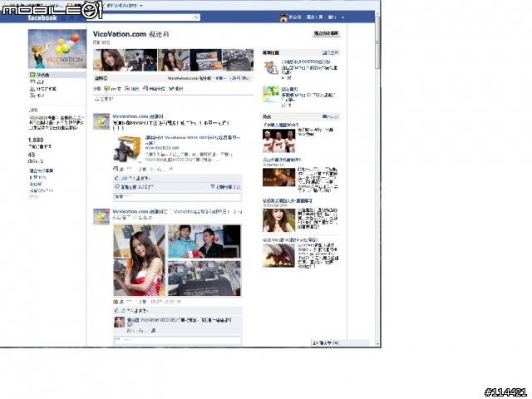Open the ad image of girl with red hair

[x=279, y=220]
